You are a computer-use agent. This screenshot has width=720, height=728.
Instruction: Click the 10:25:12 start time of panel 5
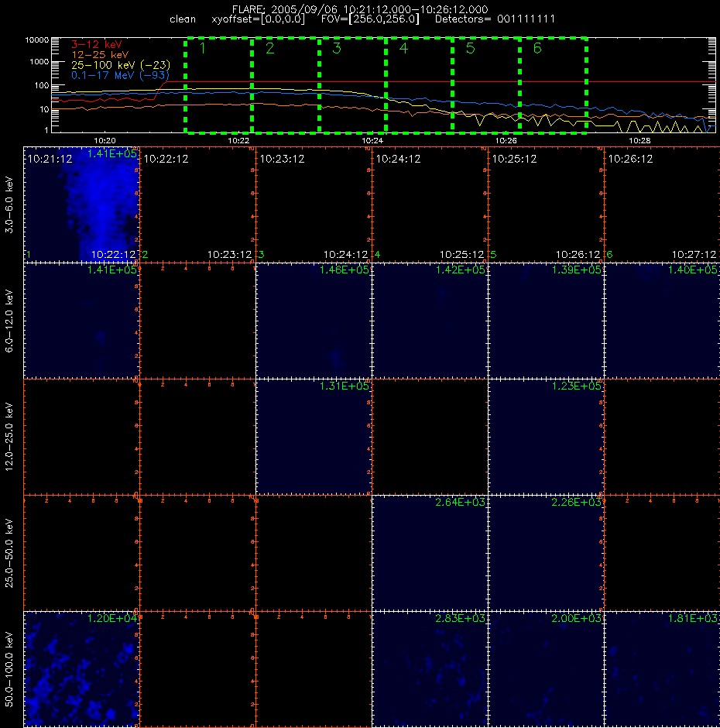(514, 160)
